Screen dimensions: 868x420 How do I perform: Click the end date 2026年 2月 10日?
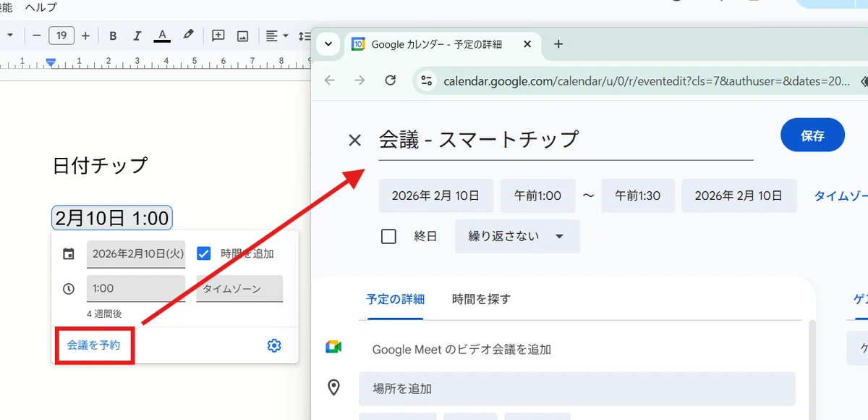739,196
